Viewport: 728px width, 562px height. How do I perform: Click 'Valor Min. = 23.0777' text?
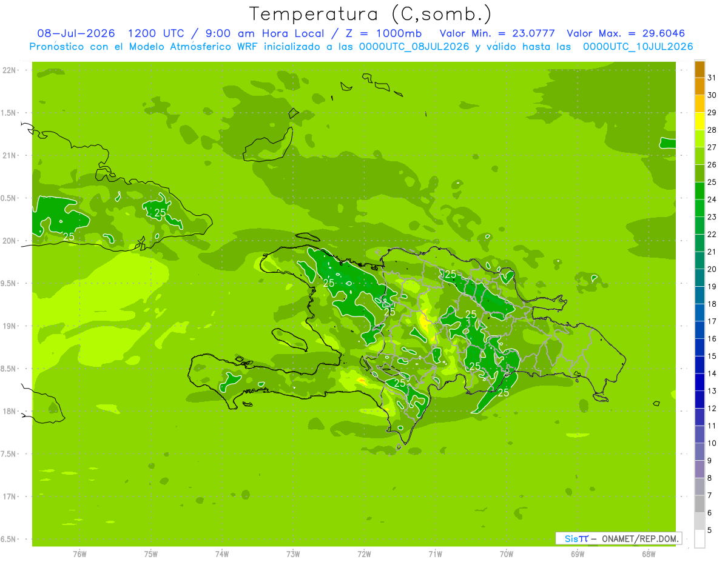[497, 33]
